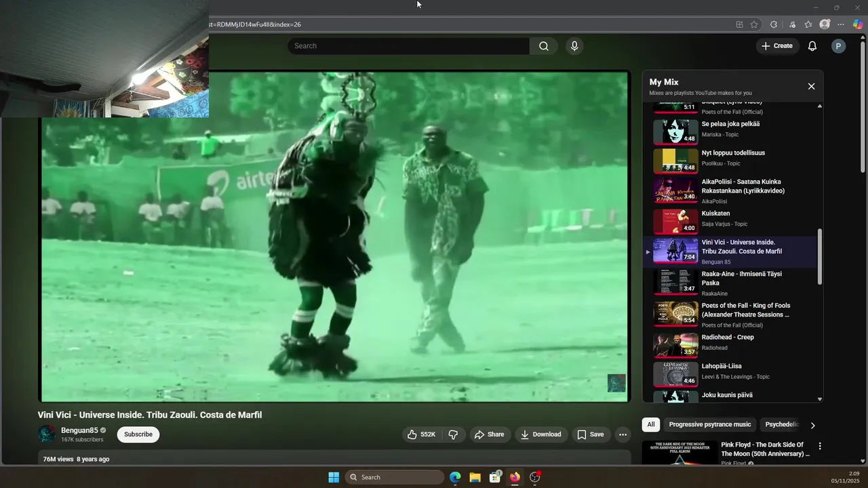Viewport: 868px width, 488px height.
Task: Play Poets of the Fall - King of Fools
Action: click(731, 314)
